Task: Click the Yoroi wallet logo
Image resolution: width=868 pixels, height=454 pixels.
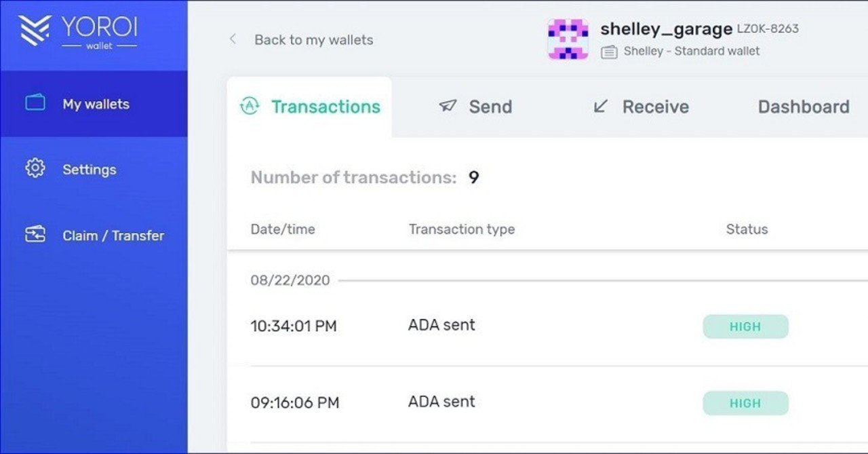Action: [x=79, y=33]
